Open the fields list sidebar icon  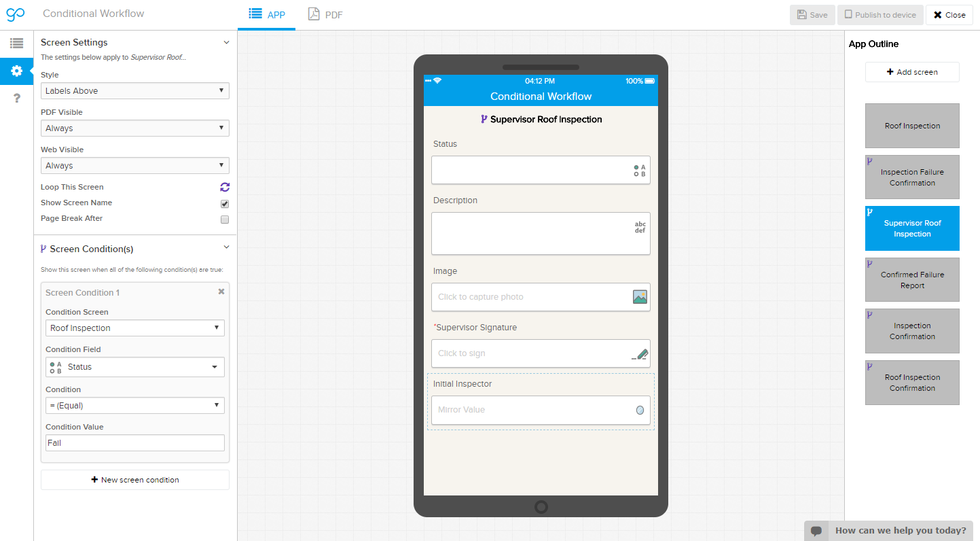coord(16,43)
